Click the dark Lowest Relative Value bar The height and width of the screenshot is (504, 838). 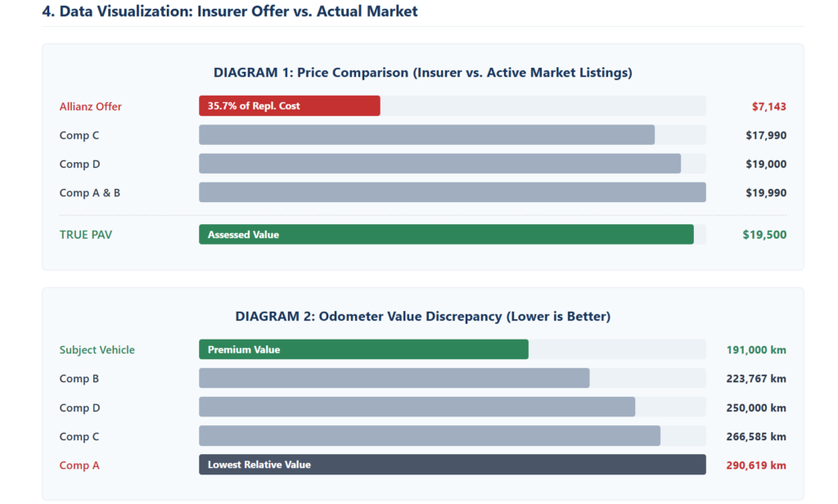(x=452, y=465)
